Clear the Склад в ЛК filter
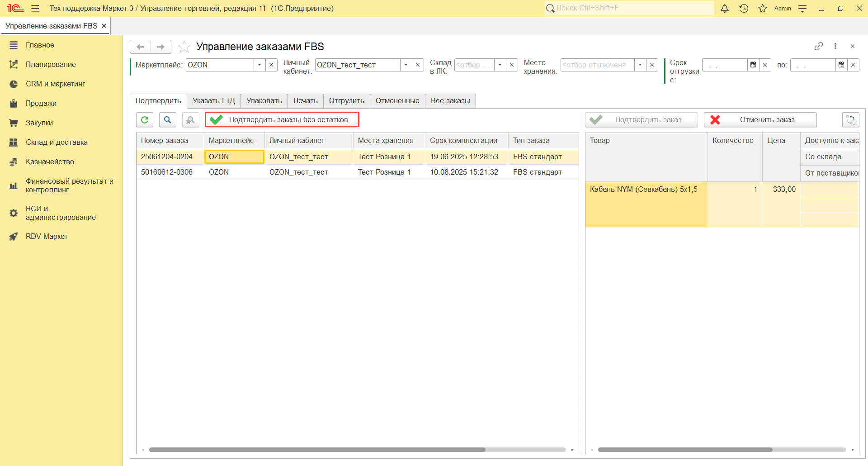This screenshot has width=868, height=466. coord(512,65)
